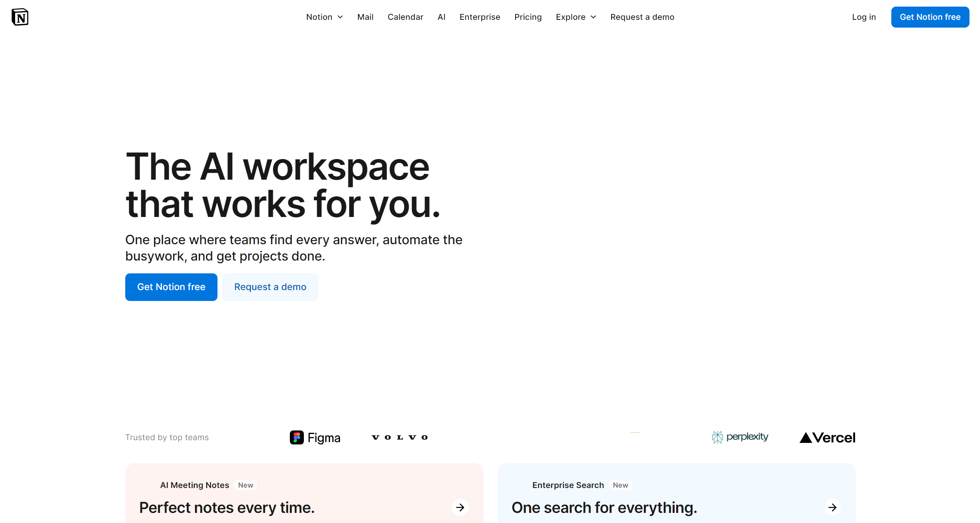Go to the Enterprise page

point(480,17)
